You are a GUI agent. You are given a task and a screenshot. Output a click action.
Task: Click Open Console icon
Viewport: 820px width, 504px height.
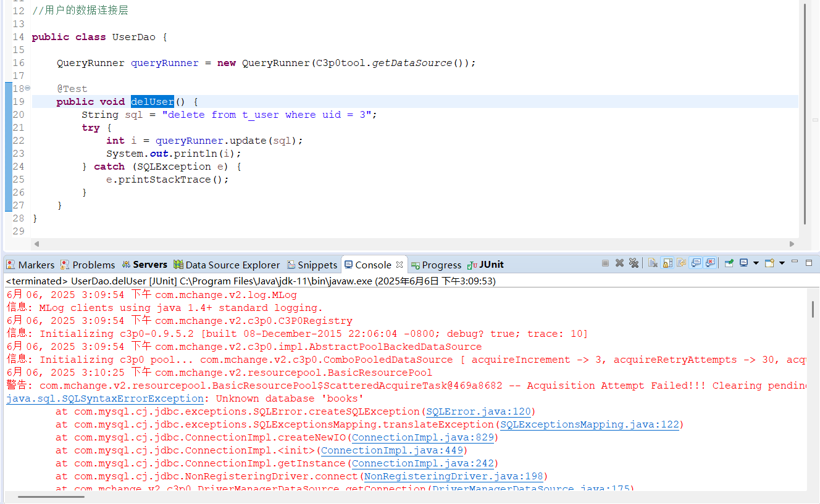coord(769,263)
